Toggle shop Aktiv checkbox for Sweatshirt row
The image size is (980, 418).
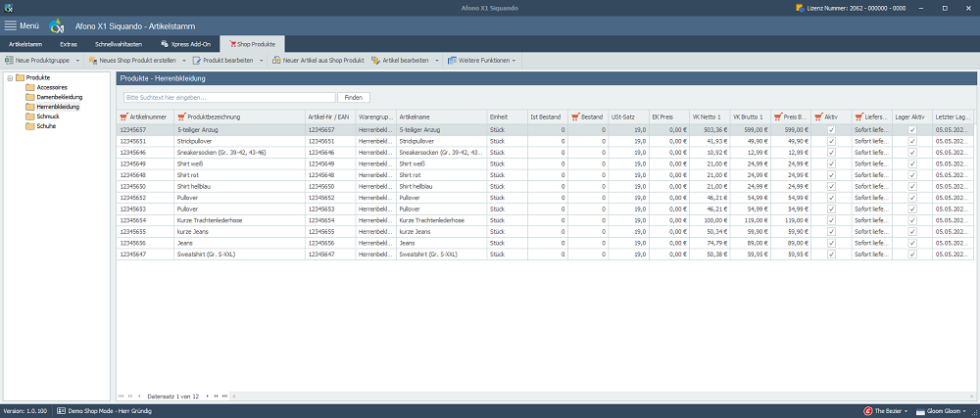831,254
